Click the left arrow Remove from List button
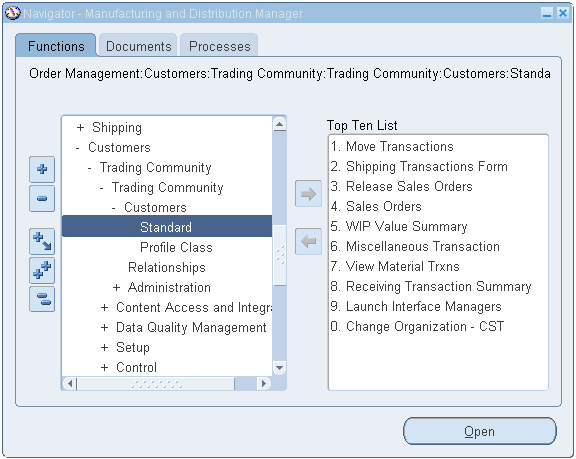Screen dimensions: 576x459 (x=308, y=241)
